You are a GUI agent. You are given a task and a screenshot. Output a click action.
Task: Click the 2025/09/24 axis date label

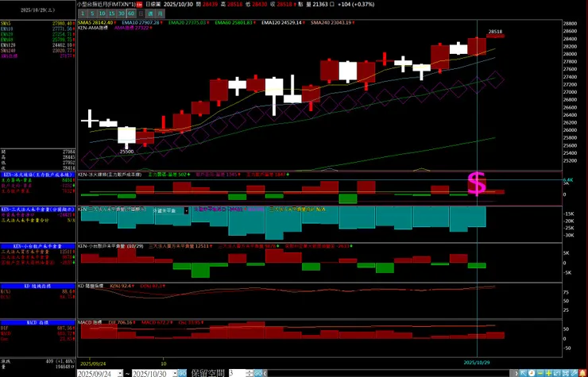point(92,364)
